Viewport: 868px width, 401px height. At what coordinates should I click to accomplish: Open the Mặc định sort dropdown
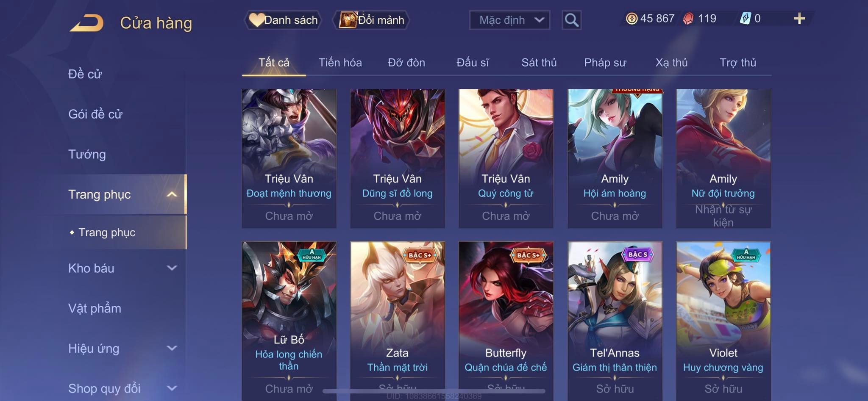tap(509, 20)
